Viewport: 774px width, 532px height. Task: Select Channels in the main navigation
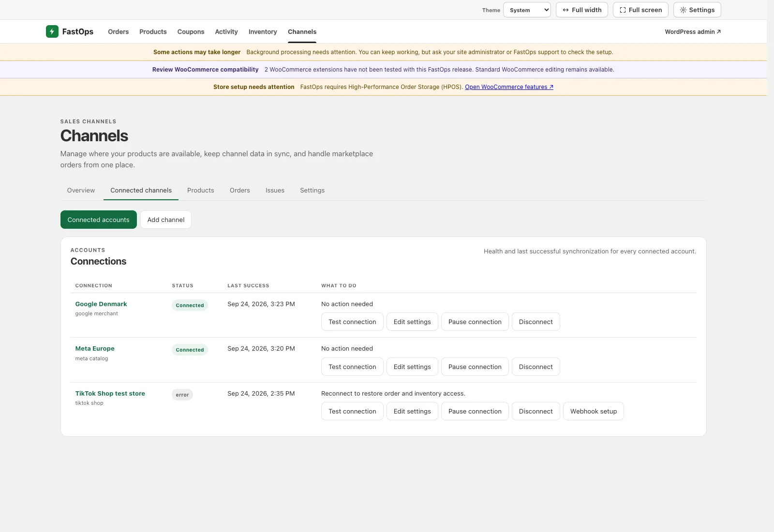point(302,32)
